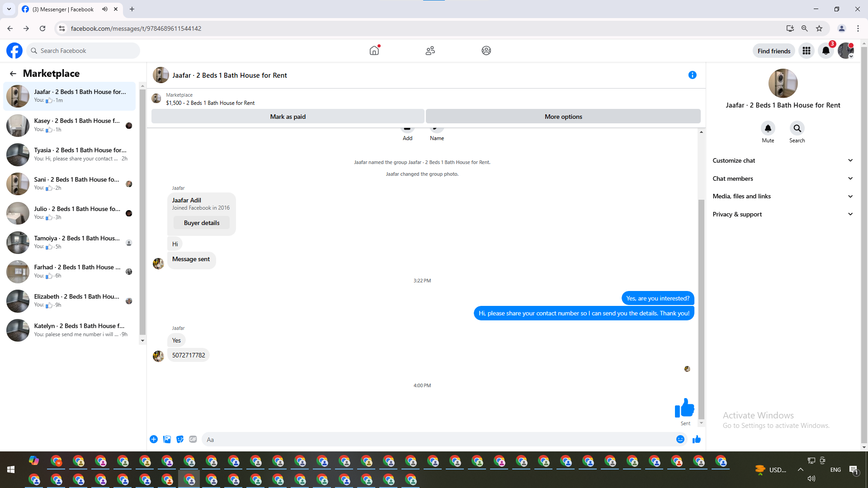Mute this conversation with bell icon
This screenshot has width=868, height=488.
[x=768, y=128]
